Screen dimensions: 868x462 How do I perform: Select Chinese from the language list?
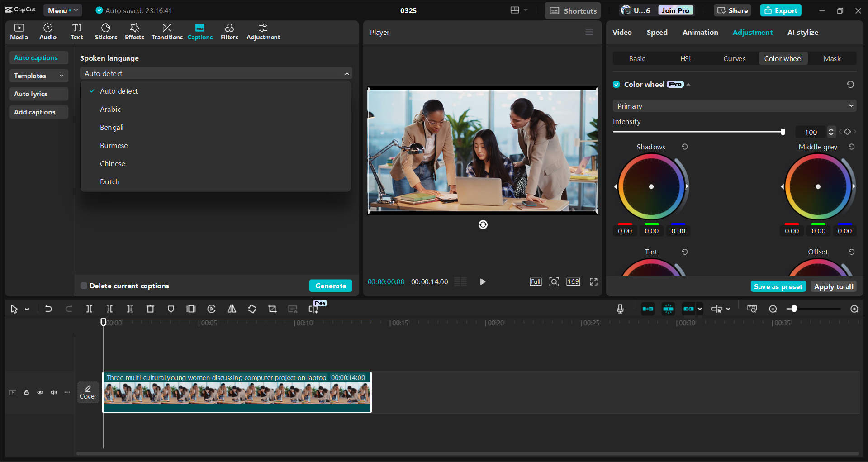tap(112, 163)
